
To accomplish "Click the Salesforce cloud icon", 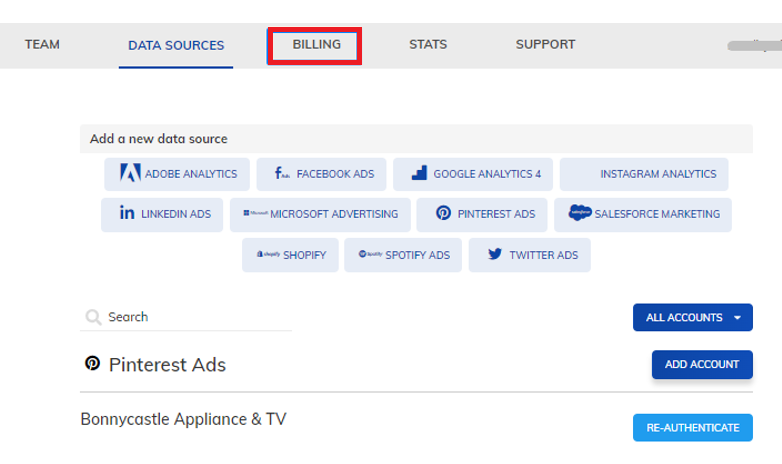I will pyautogui.click(x=580, y=213).
